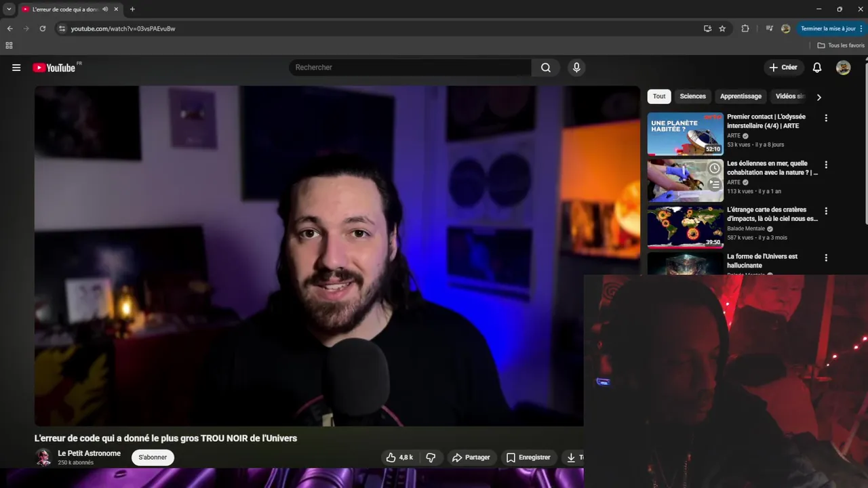Click the Partager share button
Image resolution: width=868 pixels, height=488 pixels.
tap(471, 457)
